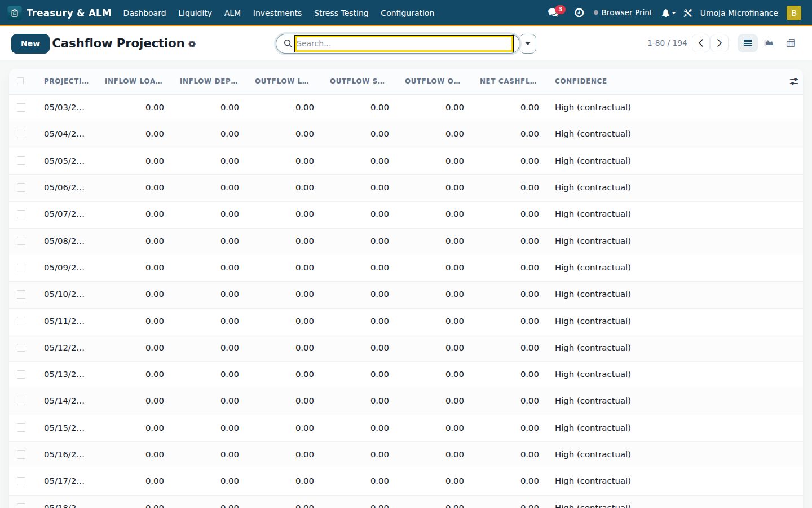
Task: Click the 1-80 / 194 pager counter
Action: [667, 43]
